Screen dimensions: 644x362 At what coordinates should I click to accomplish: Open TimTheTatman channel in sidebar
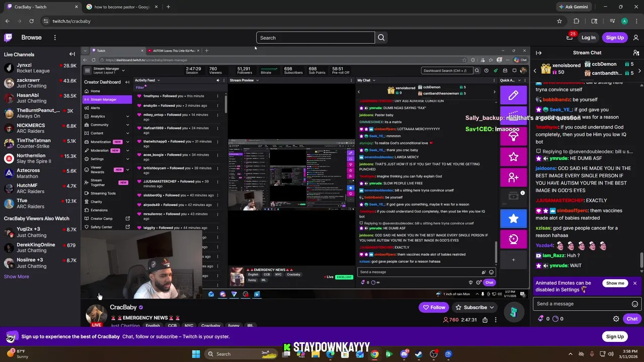(x=40, y=143)
